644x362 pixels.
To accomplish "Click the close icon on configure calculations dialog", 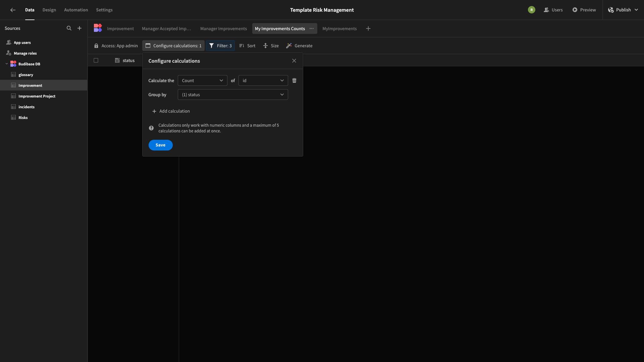I will [x=294, y=61].
